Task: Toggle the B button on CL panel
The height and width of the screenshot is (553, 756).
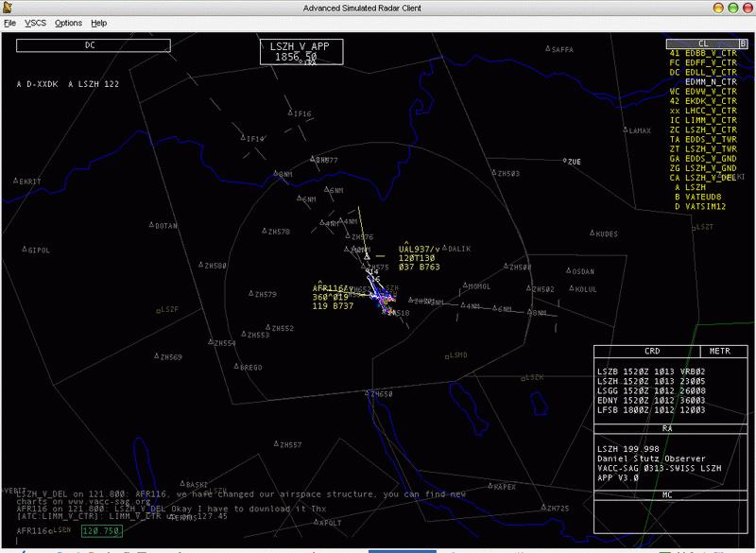Action: click(743, 43)
